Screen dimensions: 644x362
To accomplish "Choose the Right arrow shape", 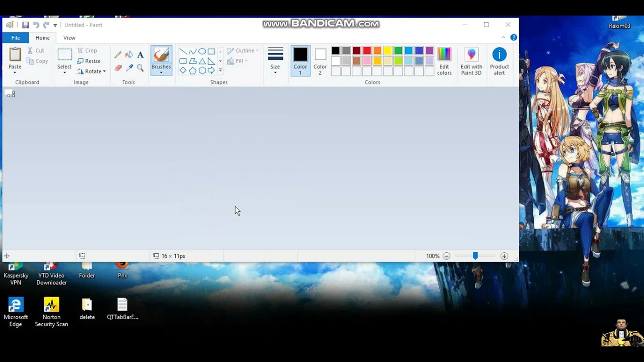I will (211, 70).
